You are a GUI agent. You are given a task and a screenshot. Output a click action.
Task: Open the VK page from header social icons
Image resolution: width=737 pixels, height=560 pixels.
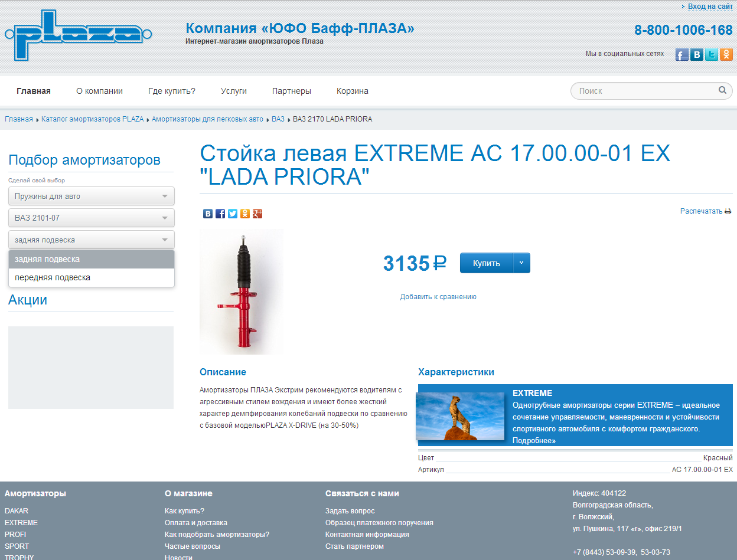pos(697,54)
